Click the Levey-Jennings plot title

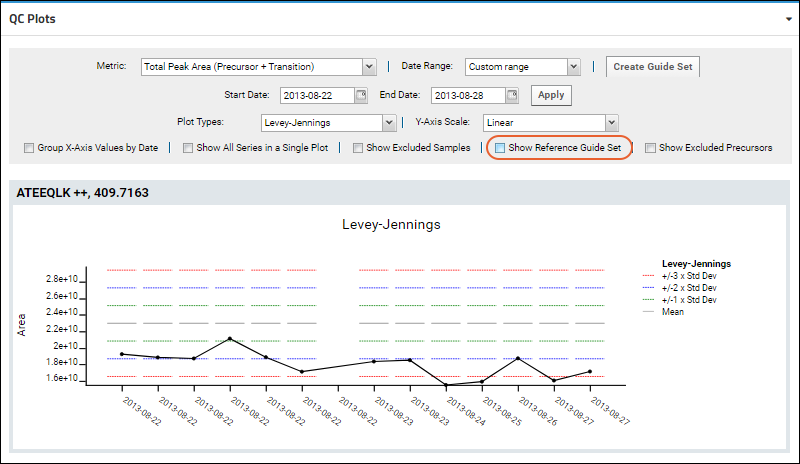click(x=391, y=225)
